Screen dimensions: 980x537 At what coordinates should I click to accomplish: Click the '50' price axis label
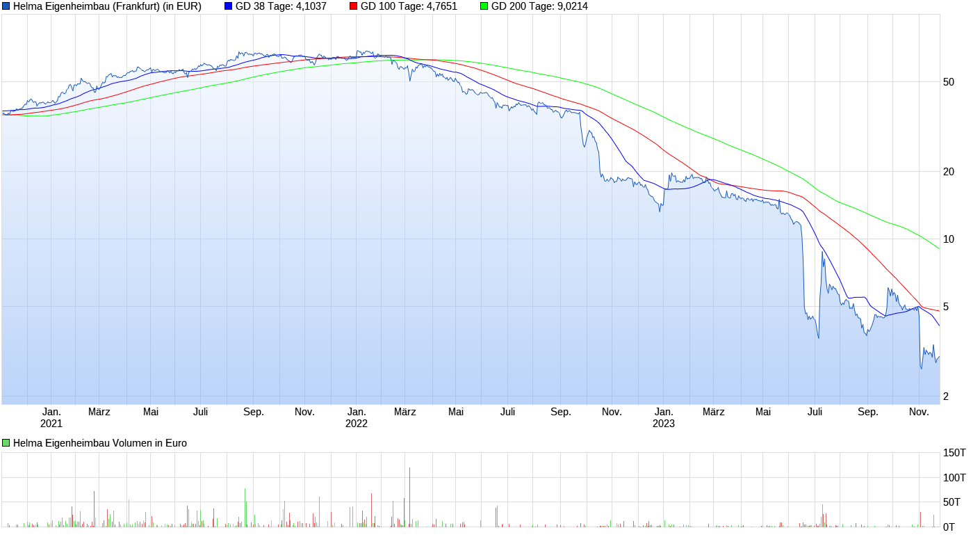point(949,82)
